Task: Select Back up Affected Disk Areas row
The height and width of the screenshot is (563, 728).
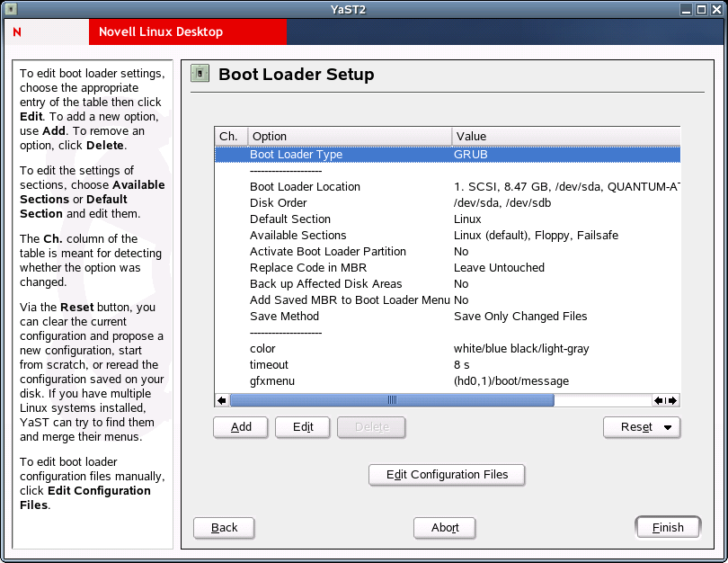Action: [448, 284]
